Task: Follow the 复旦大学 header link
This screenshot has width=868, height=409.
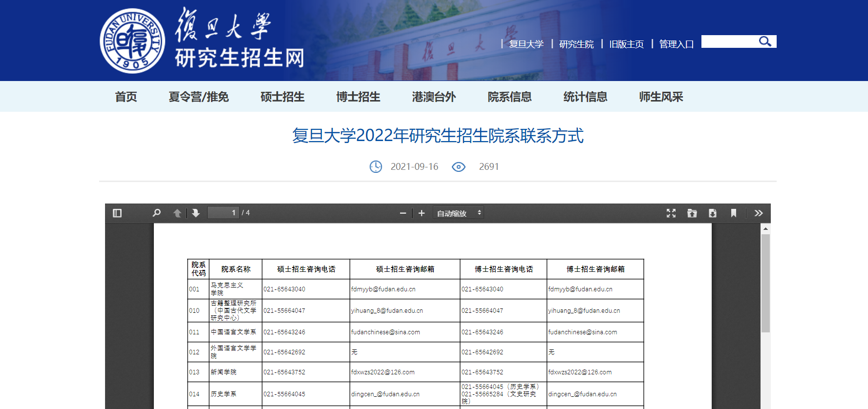Action: [526, 44]
